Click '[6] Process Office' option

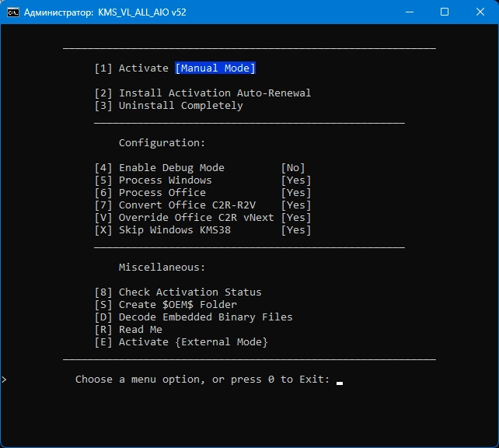click(150, 192)
